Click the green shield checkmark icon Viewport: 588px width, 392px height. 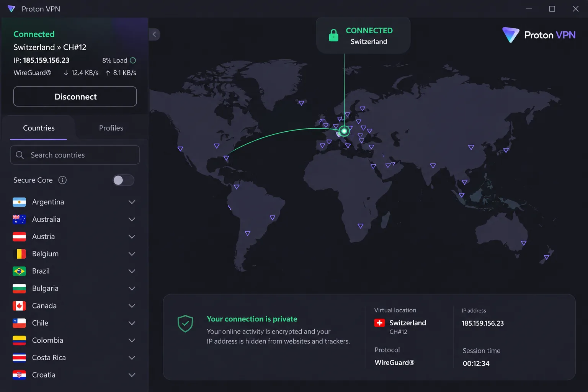(x=185, y=324)
